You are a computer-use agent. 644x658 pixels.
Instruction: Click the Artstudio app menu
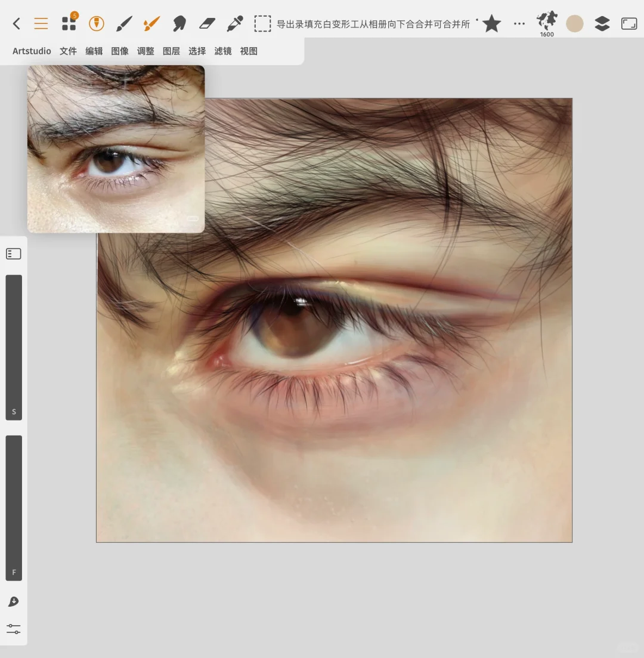(x=32, y=51)
